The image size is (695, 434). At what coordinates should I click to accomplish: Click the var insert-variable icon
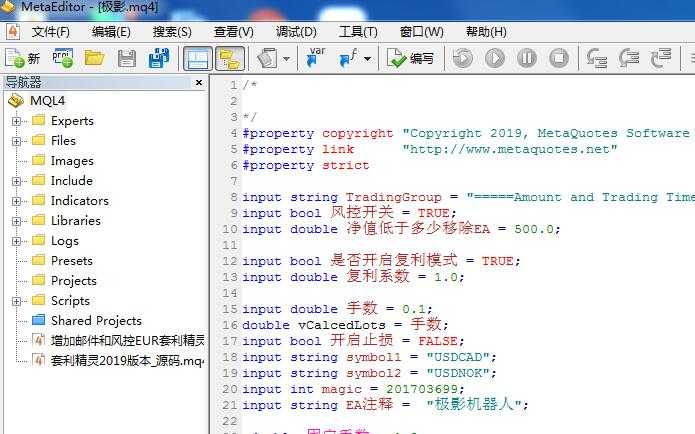point(316,58)
